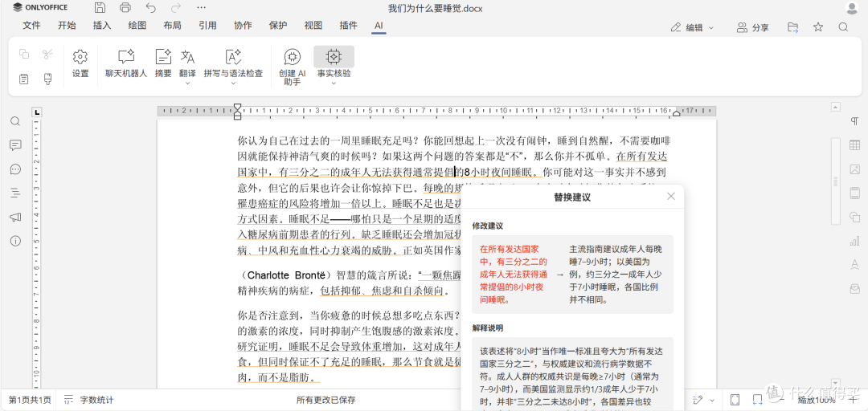Click the Redo arrow icon
The height and width of the screenshot is (411, 868).
(x=176, y=8)
